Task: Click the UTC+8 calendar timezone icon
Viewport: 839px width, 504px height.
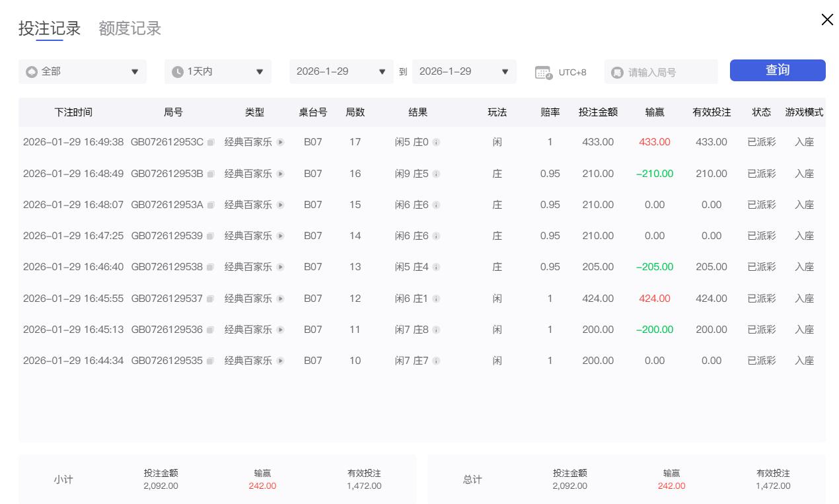Action: tap(543, 73)
